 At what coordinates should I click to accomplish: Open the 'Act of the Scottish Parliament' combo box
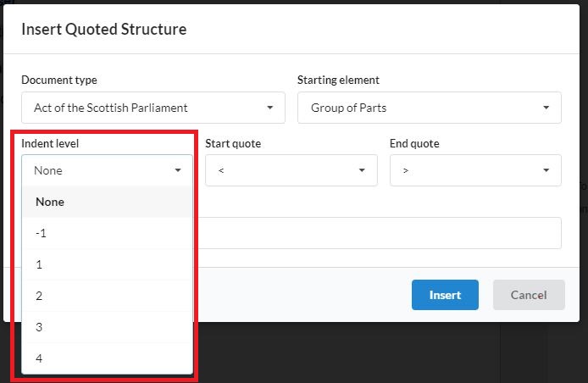tap(153, 108)
